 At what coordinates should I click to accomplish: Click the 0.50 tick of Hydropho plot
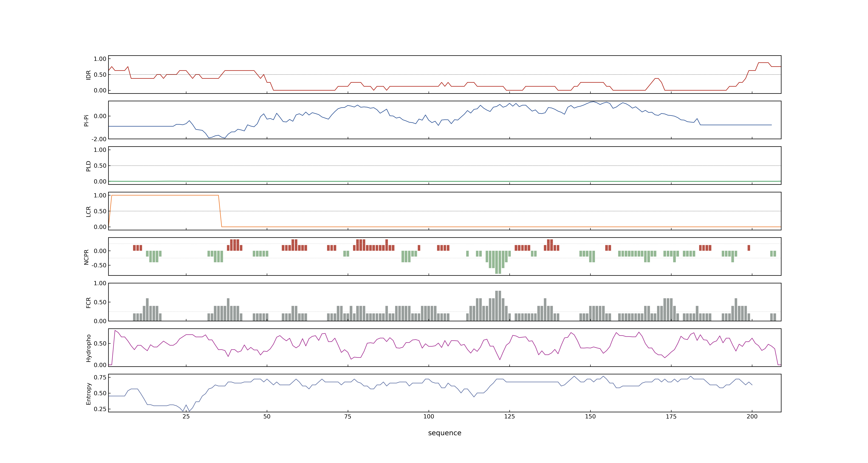pyautogui.click(x=100, y=343)
